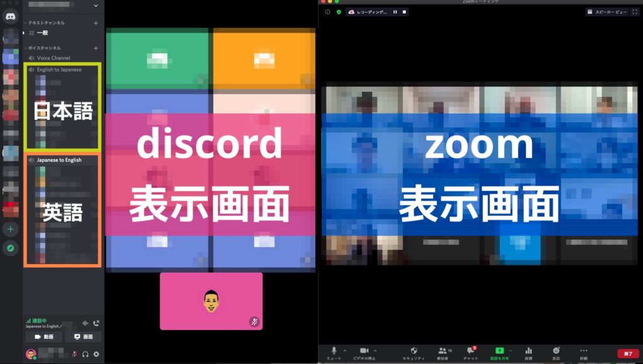Stop the Zoom recording
Screen dimensions: 643x364
point(404,12)
